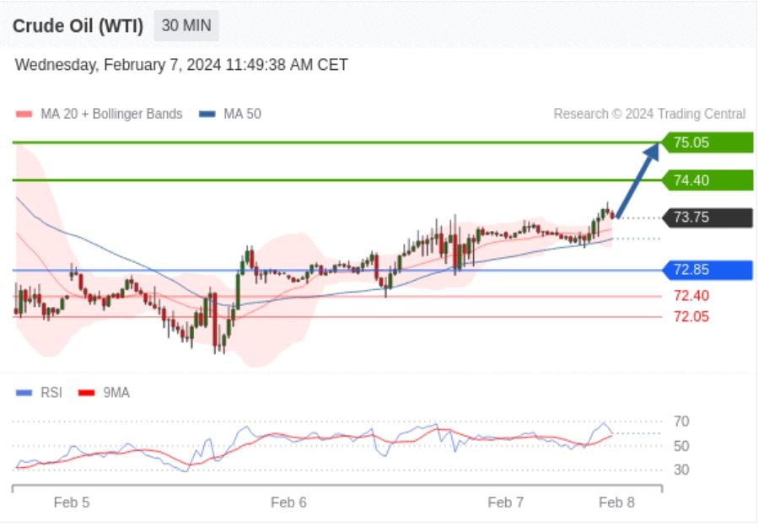Click the MA 20 + Bollinger Bands swatch
This screenshot has width=759, height=532.
[x=24, y=115]
